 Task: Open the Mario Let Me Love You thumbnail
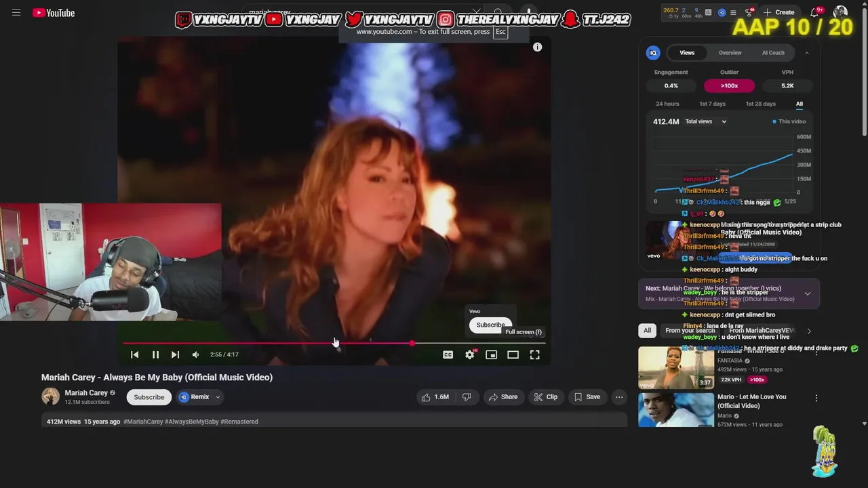[x=676, y=410]
